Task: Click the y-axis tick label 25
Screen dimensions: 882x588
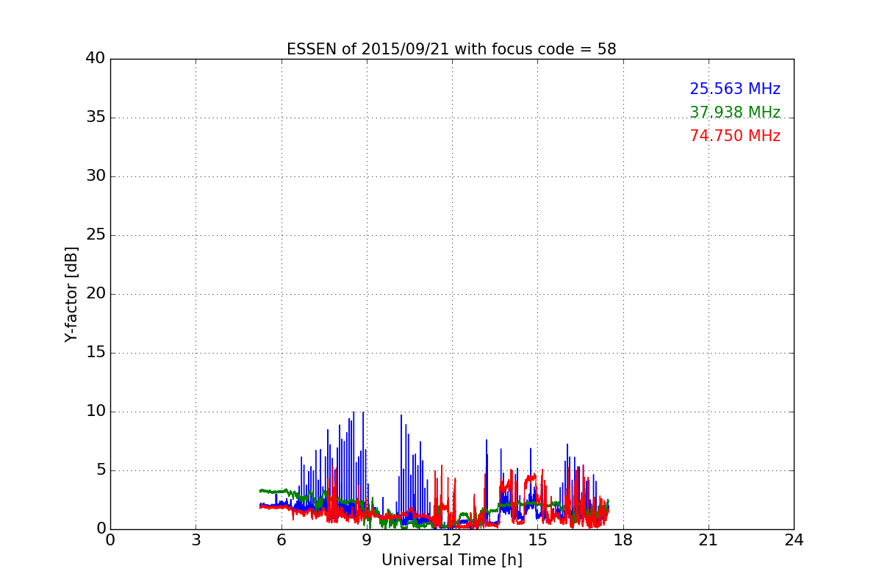Action: [x=96, y=235]
